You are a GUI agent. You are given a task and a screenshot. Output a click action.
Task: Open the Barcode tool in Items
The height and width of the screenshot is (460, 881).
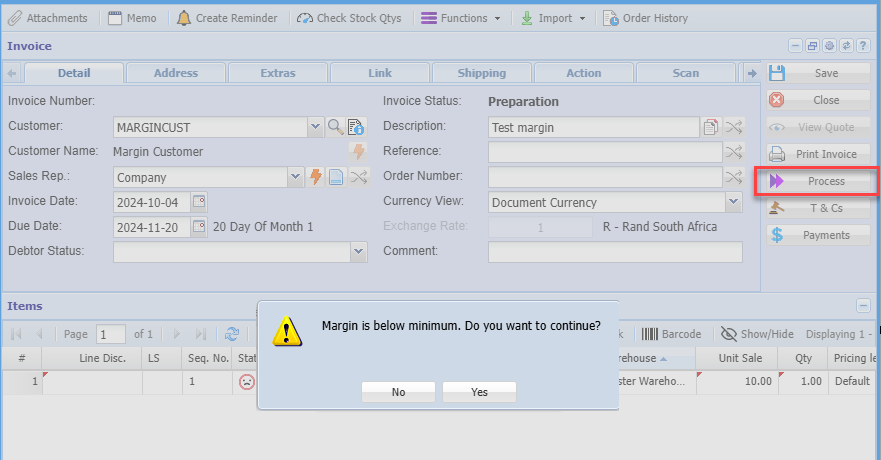click(x=671, y=334)
